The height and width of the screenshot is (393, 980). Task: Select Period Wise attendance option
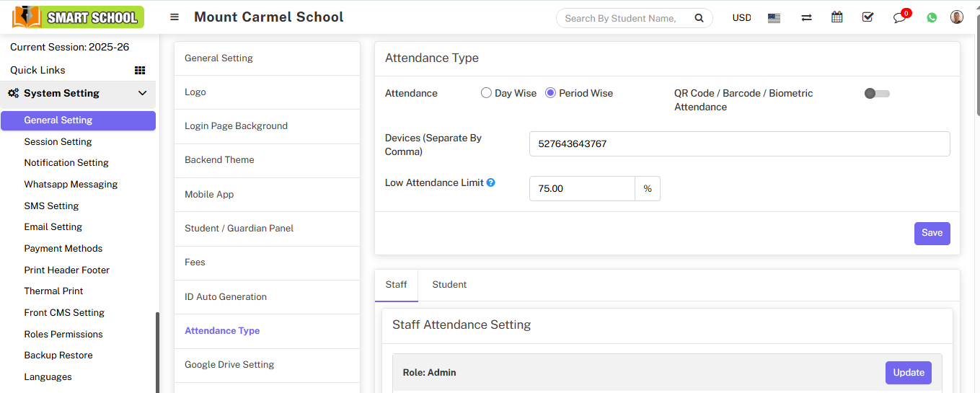click(550, 93)
